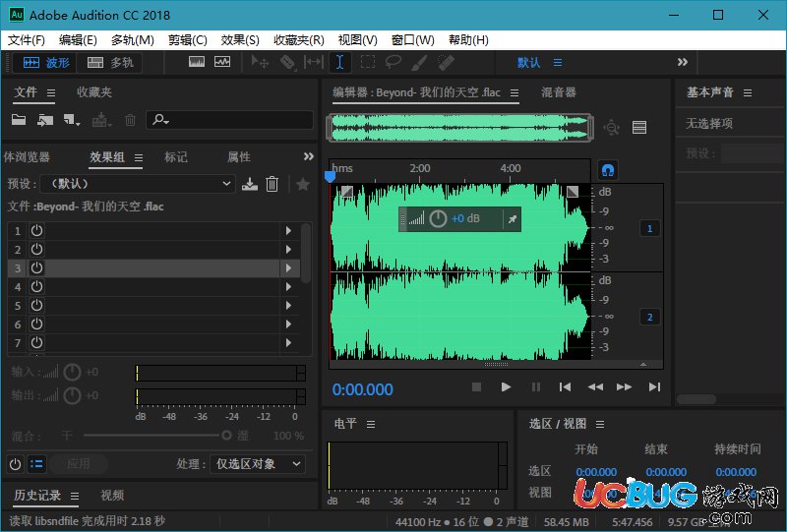Click the blue playhead marker on timeline

(330, 177)
